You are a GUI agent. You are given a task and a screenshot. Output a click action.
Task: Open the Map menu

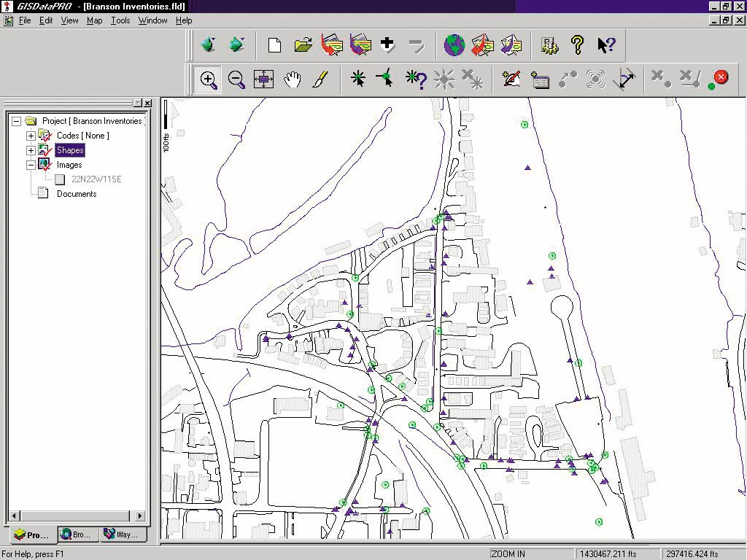click(95, 20)
